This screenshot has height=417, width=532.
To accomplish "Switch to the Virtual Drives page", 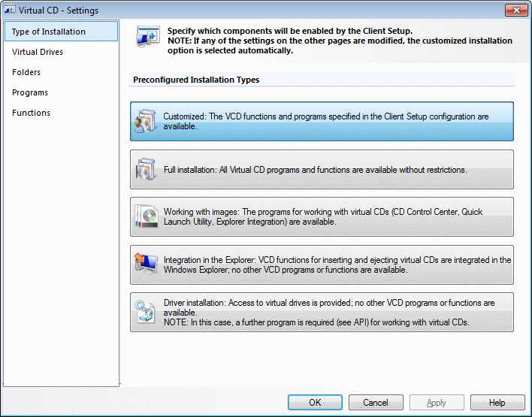I will click(x=38, y=52).
